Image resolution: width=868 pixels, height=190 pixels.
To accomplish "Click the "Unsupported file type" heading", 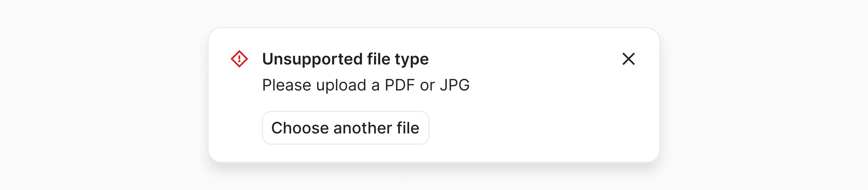I will (345, 59).
